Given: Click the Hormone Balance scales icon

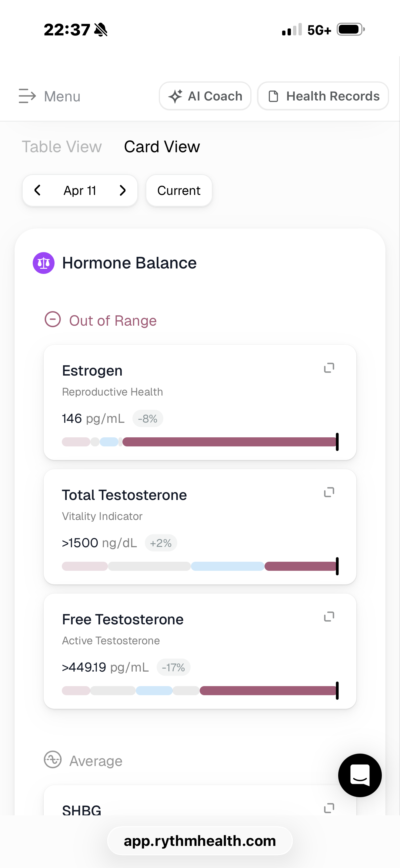Looking at the screenshot, I should pyautogui.click(x=44, y=263).
